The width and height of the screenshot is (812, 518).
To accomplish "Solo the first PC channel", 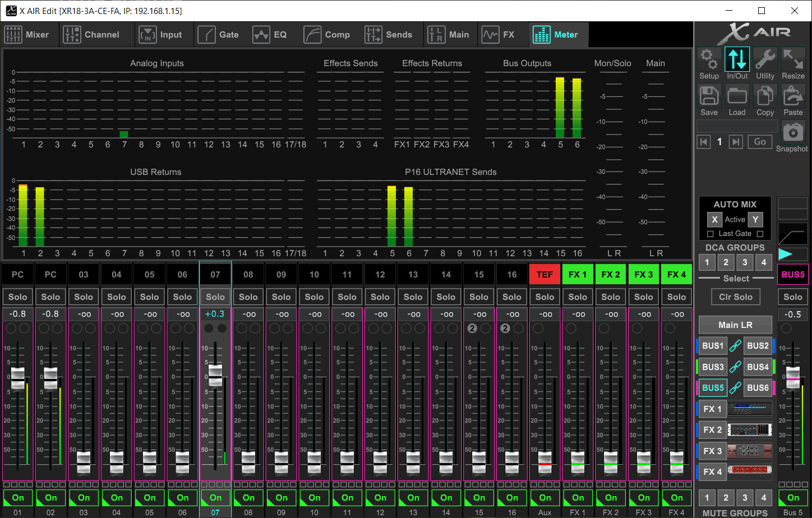I will click(x=17, y=297).
